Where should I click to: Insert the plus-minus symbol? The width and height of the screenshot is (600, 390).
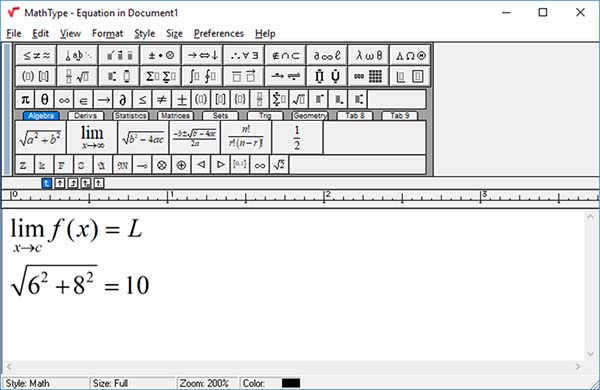coord(181,100)
